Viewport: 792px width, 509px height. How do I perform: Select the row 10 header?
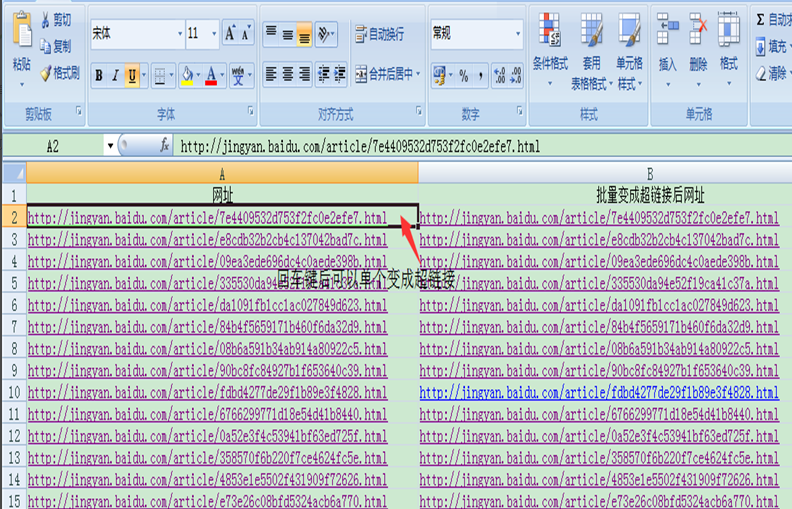[x=14, y=392]
